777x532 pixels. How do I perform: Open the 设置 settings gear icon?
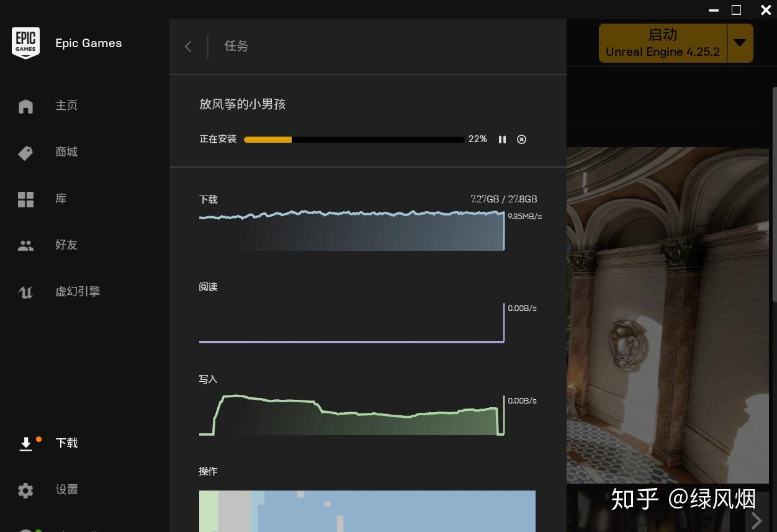click(25, 490)
